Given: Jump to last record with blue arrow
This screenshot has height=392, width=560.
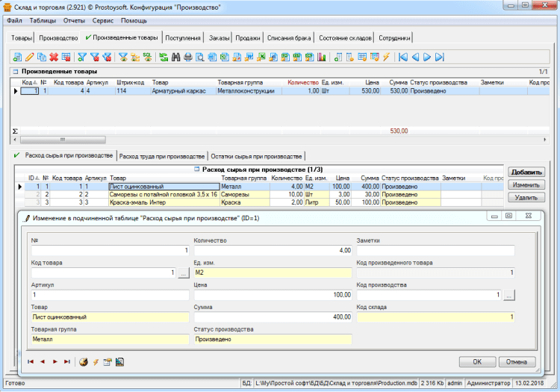Looking at the screenshot, I should click(440, 57).
